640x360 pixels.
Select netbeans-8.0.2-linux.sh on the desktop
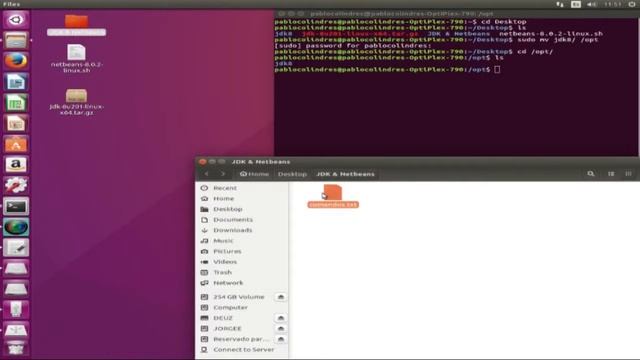(76, 59)
